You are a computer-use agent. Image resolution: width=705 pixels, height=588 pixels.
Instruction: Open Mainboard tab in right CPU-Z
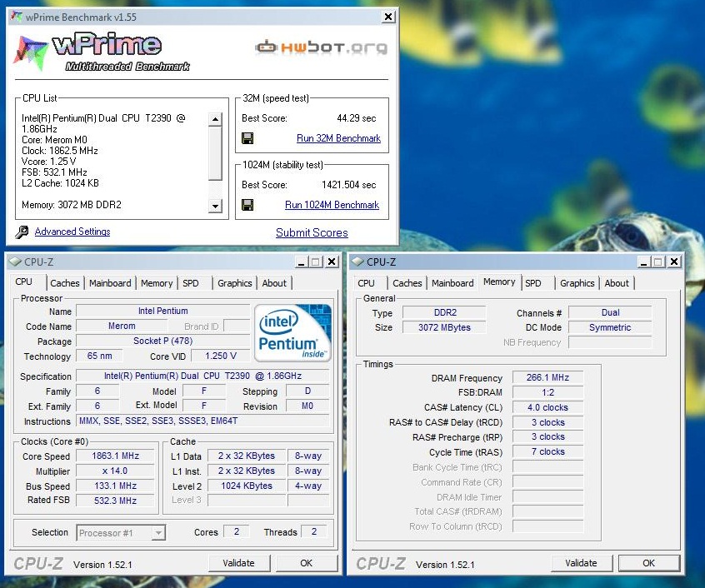452,283
